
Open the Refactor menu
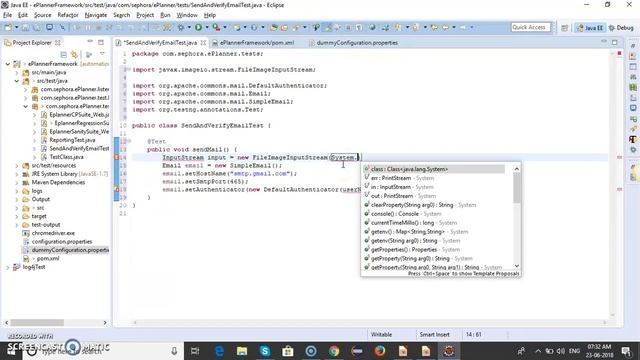[x=68, y=15]
